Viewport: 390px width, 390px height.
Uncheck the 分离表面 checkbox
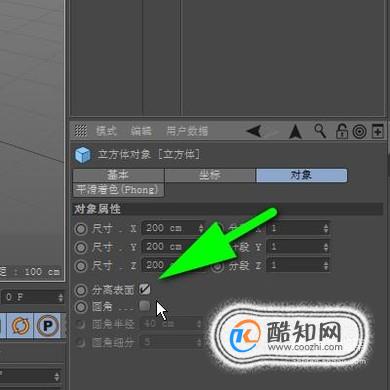click(x=145, y=289)
